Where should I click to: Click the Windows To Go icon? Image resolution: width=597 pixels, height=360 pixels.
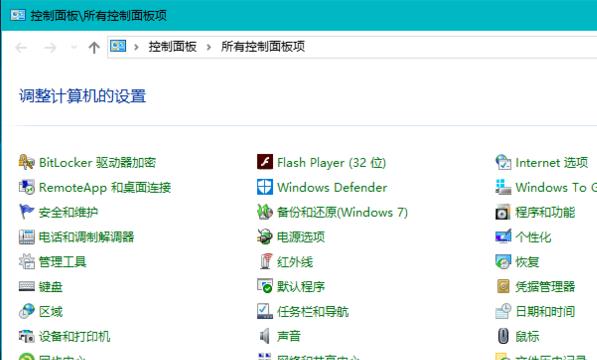click(503, 187)
